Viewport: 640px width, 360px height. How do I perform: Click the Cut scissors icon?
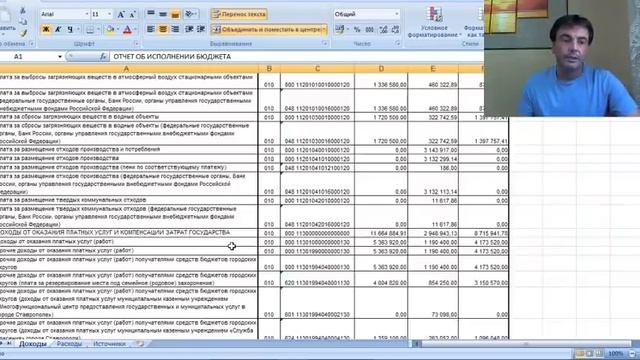(23, 11)
